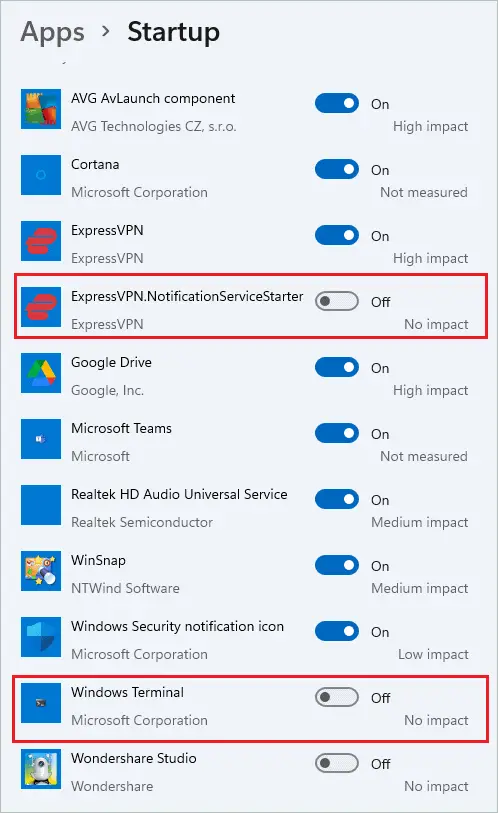Enable the ExpressVPN.NotificationServiceStarter toggle
This screenshot has width=498, height=813.
[x=337, y=301]
